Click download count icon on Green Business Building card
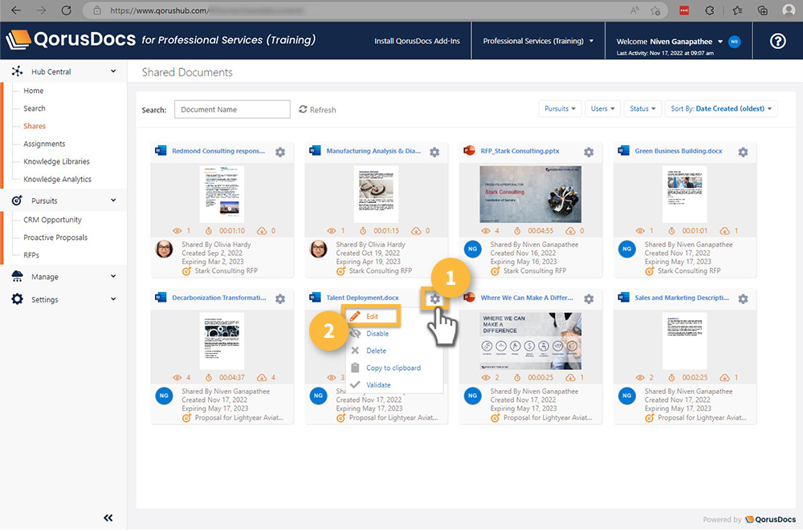Image resolution: width=803 pixels, height=532 pixels. click(724, 231)
